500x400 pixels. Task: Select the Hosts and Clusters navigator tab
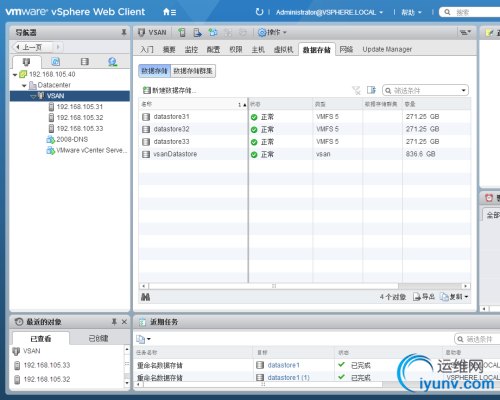(26, 62)
